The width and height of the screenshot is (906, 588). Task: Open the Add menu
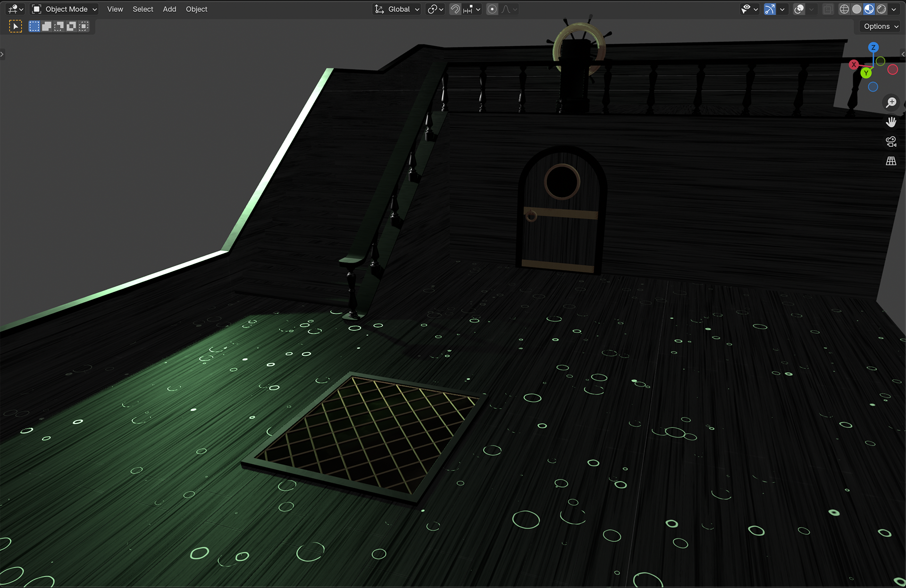point(169,9)
